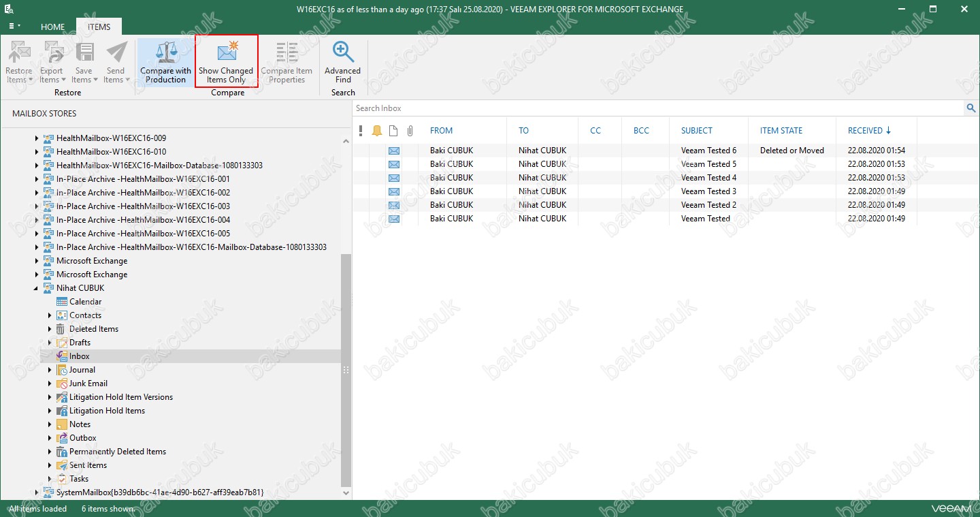Expand HealthMailbox-W16EXC16-009 mailbox
The image size is (980, 517).
[x=37, y=138]
